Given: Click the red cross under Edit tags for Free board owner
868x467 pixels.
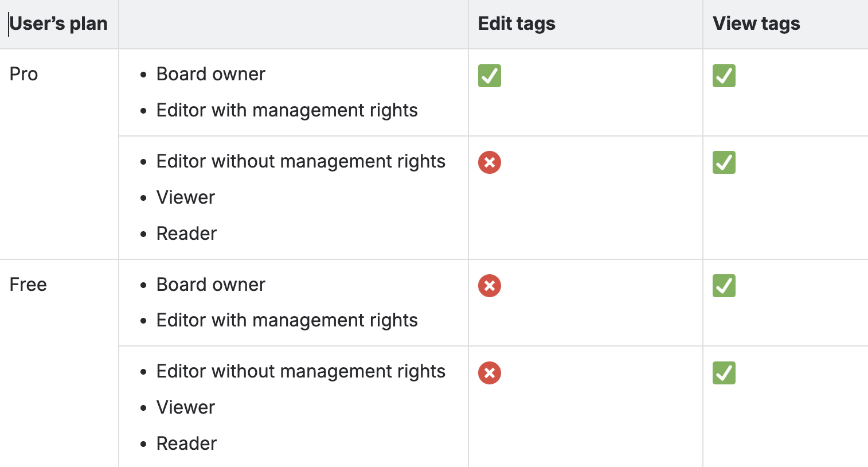Looking at the screenshot, I should coord(490,286).
